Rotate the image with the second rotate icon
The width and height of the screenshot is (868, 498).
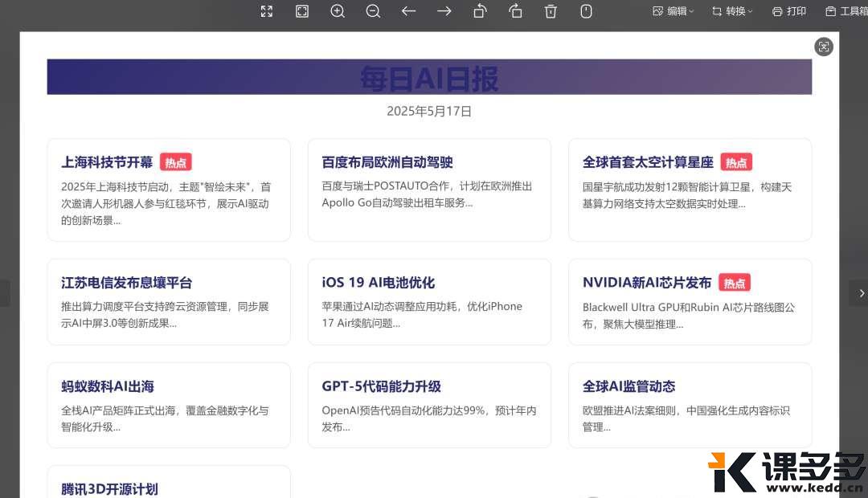(515, 11)
